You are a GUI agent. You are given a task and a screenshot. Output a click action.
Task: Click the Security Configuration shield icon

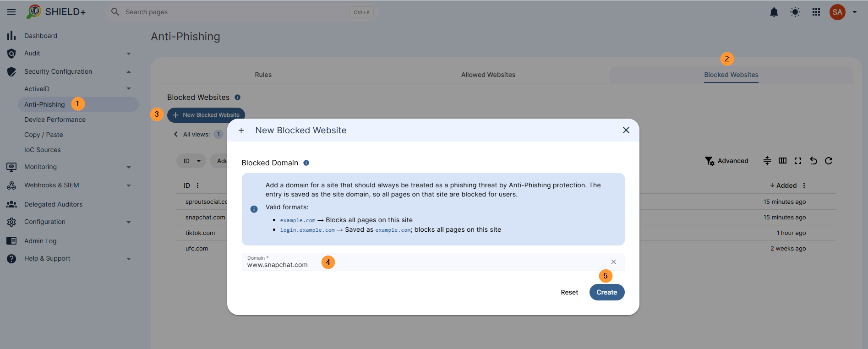[x=11, y=72]
